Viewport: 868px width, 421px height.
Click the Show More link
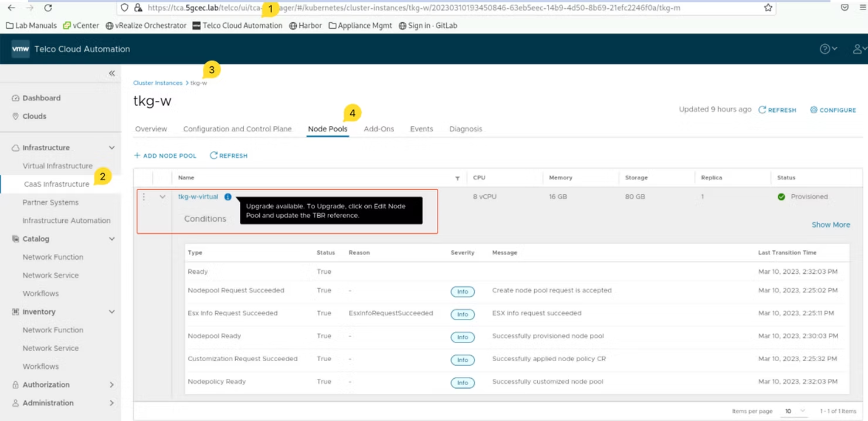(830, 225)
